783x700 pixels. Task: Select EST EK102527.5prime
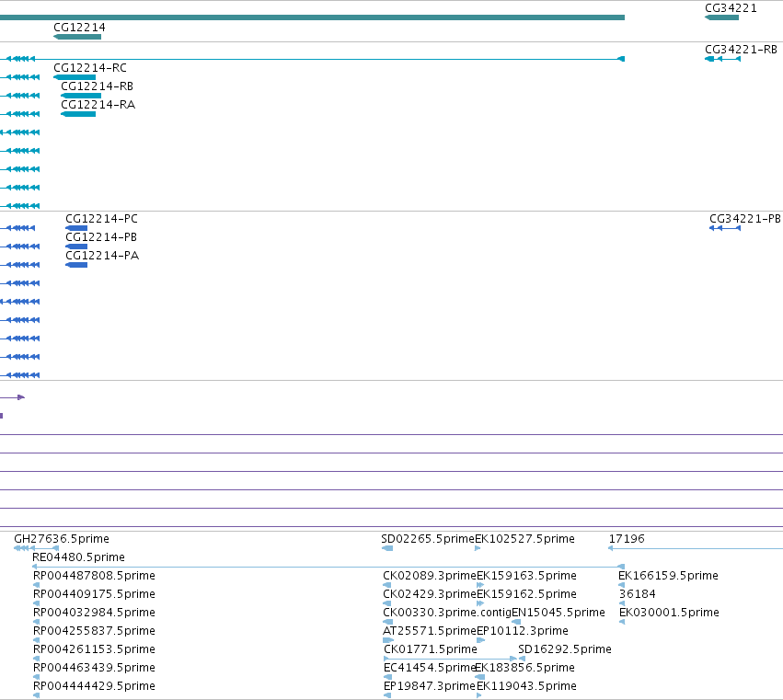click(x=478, y=548)
